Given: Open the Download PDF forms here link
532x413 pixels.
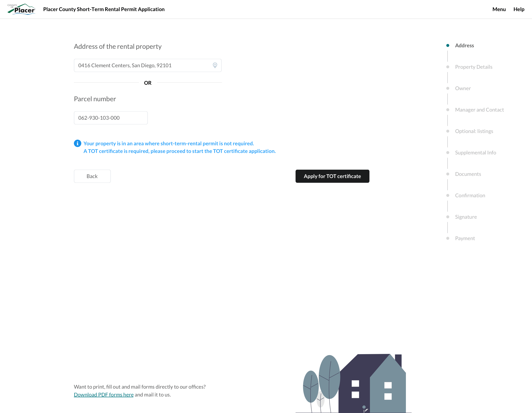Looking at the screenshot, I should [103, 394].
